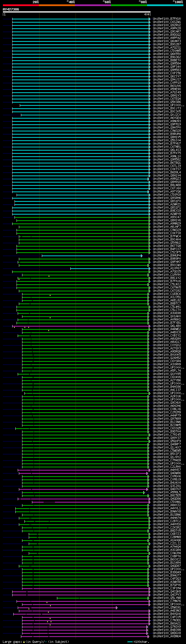Open the UniRef100_Q94JS7 entry
The height and width of the screenshot is (644, 186).
click(167, 80)
